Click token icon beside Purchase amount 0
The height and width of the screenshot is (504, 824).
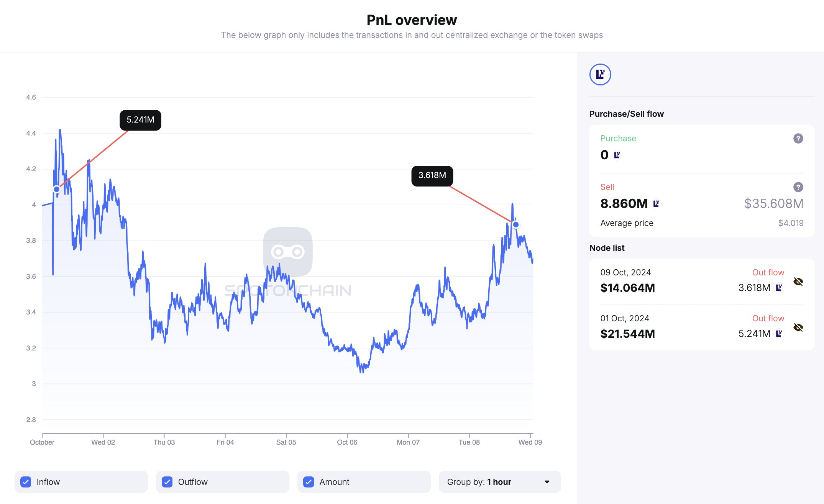617,155
